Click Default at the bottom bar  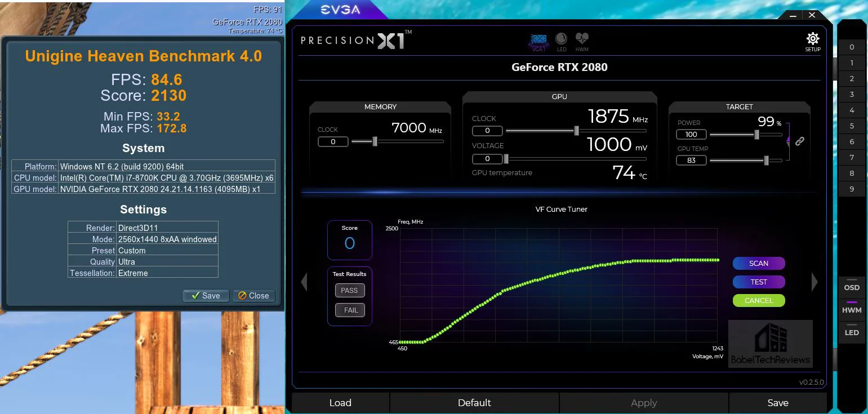tap(474, 403)
